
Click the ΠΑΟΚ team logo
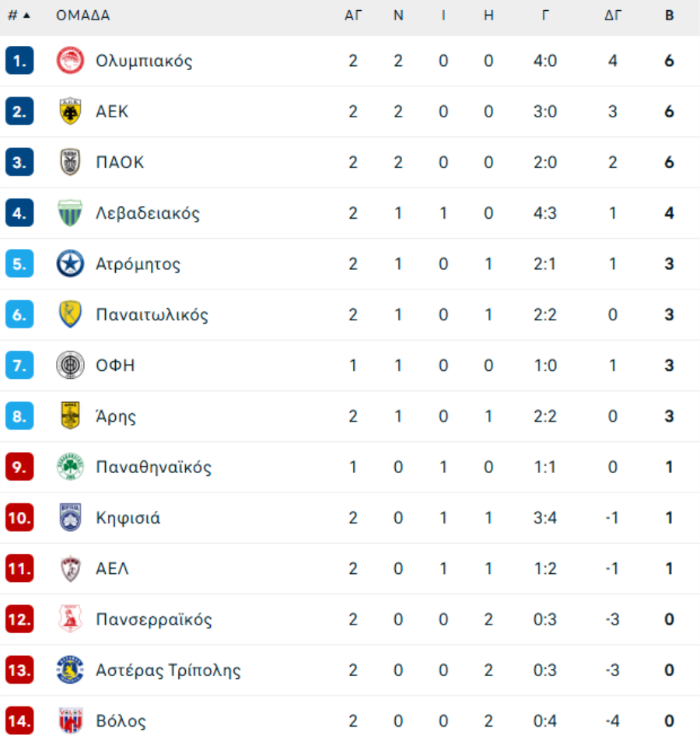coord(70,163)
